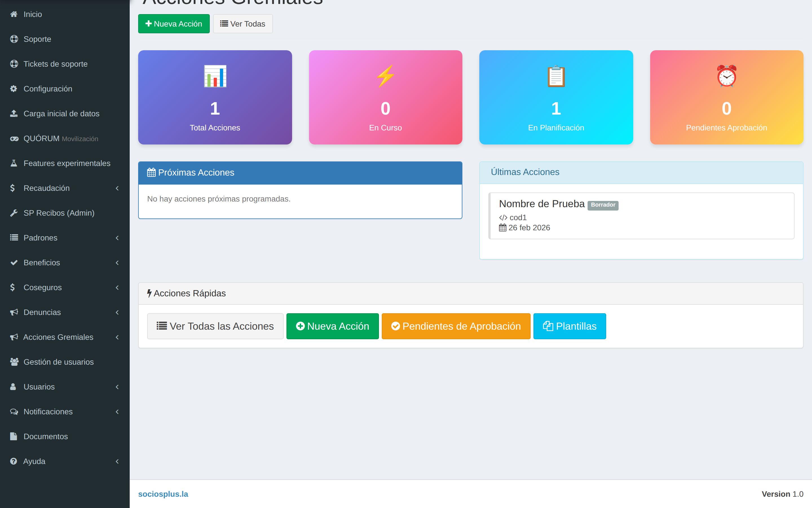812x508 pixels.
Task: Click the list icon beside Padrones
Action: 14,238
